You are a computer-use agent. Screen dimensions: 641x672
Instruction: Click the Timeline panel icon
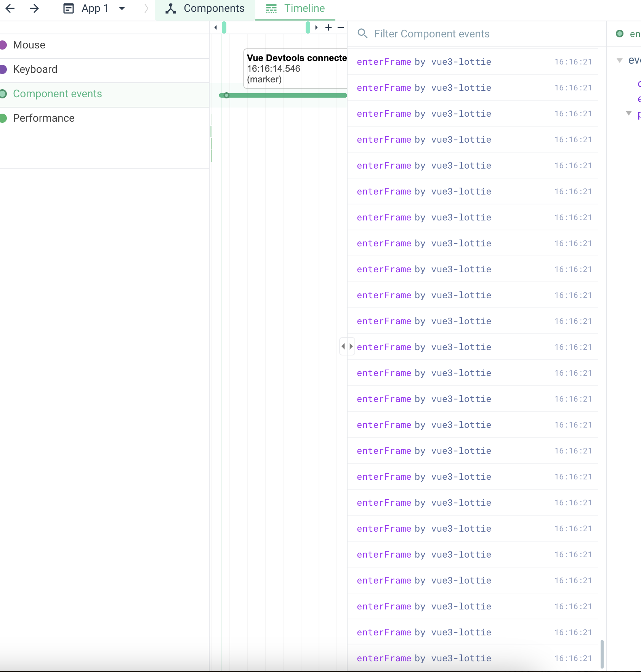[x=271, y=8]
